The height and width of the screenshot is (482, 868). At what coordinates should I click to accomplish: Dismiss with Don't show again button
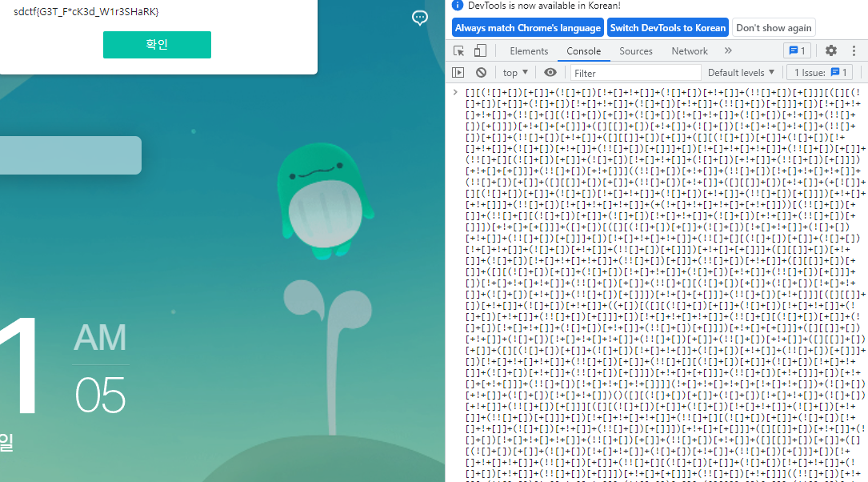(x=774, y=28)
